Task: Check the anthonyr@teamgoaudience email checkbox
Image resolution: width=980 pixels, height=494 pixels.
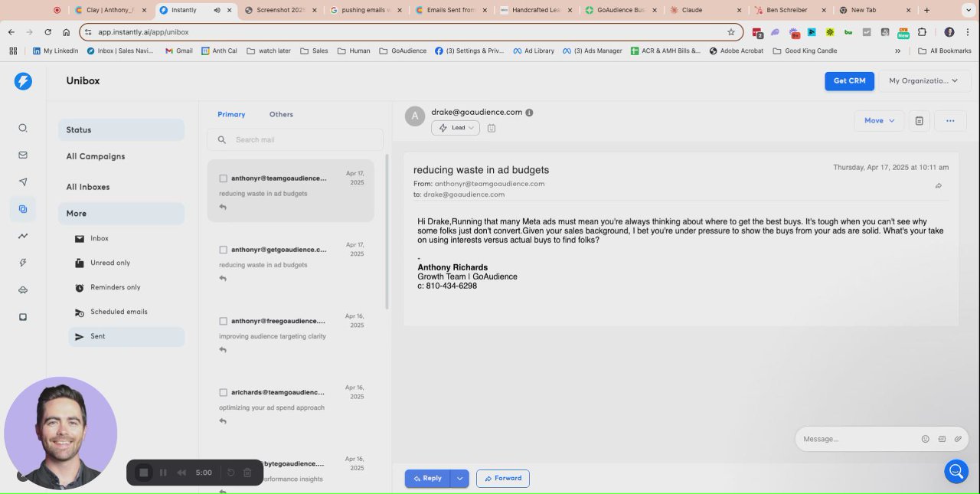Action: coord(224,178)
